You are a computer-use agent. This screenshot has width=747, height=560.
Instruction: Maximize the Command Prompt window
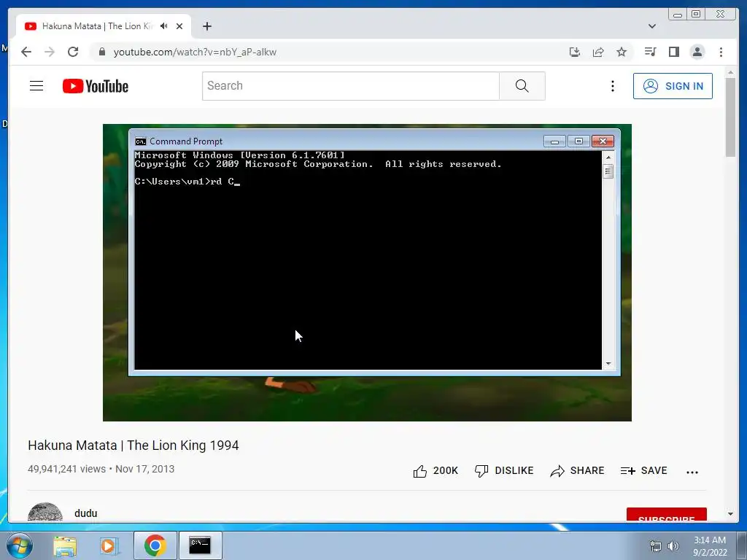tap(578, 141)
